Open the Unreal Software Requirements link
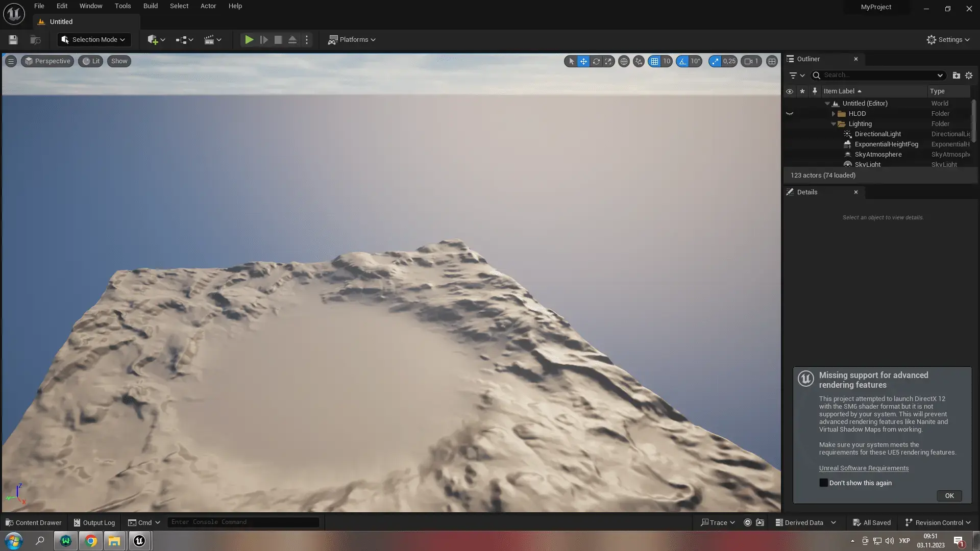This screenshot has width=980, height=551. (864, 468)
